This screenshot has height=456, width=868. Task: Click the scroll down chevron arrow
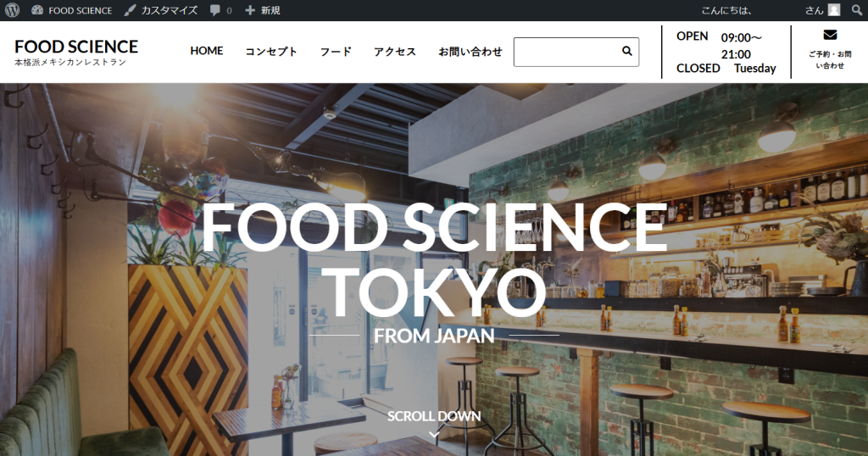point(434,435)
